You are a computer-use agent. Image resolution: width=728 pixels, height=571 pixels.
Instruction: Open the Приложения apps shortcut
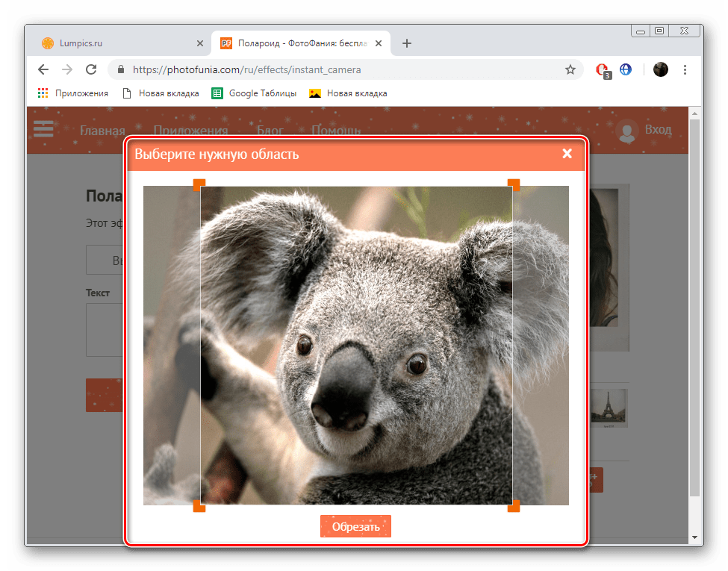[x=72, y=93]
